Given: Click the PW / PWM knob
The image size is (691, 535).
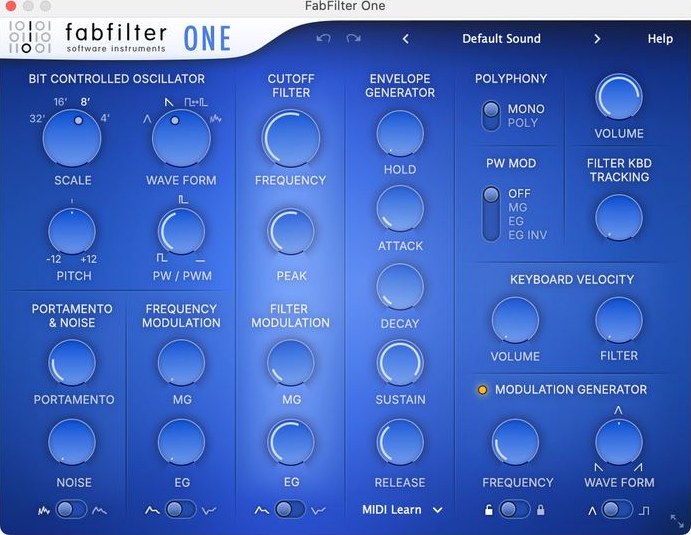Looking at the screenshot, I should pos(181,231).
